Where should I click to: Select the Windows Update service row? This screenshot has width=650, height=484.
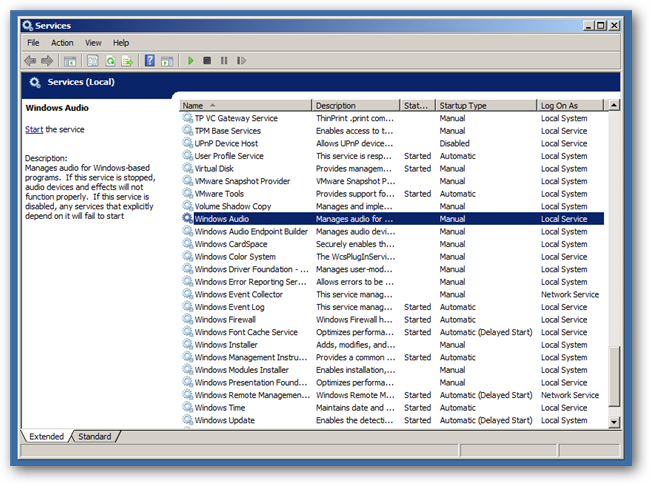pos(223,420)
